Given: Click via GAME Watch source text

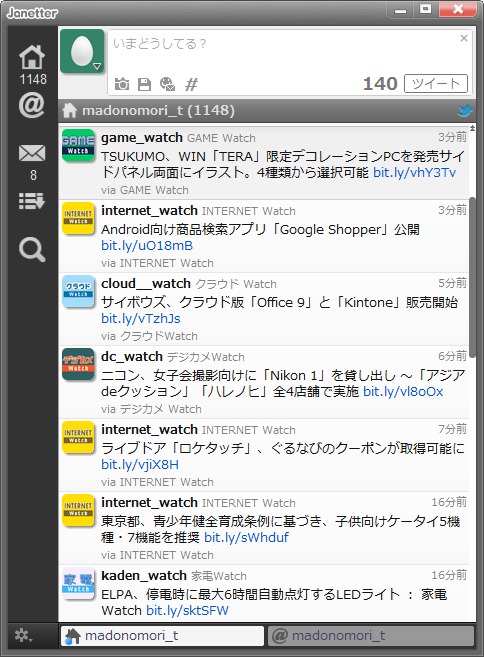Looking at the screenshot, I should 145,190.
